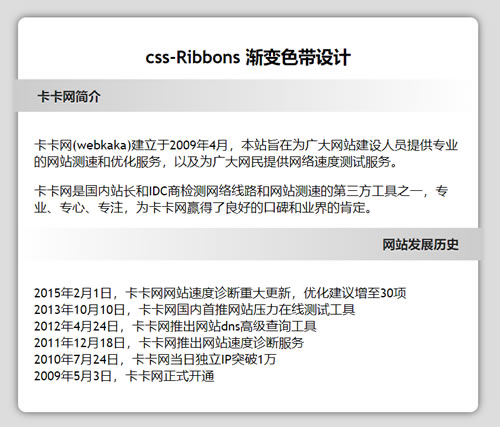The height and width of the screenshot is (427, 500).
Task: Select the line "2013年10月10日" about 压力在线测试工具
Action: (x=194, y=310)
